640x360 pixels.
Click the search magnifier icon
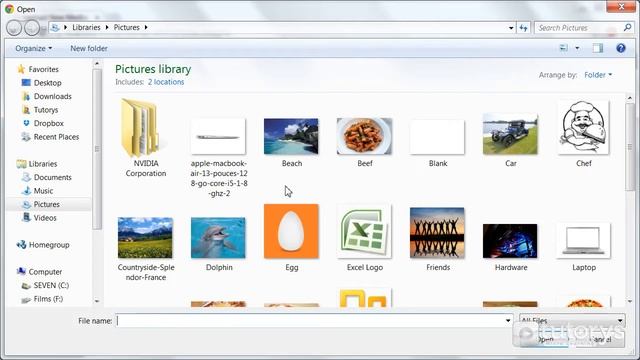627,27
